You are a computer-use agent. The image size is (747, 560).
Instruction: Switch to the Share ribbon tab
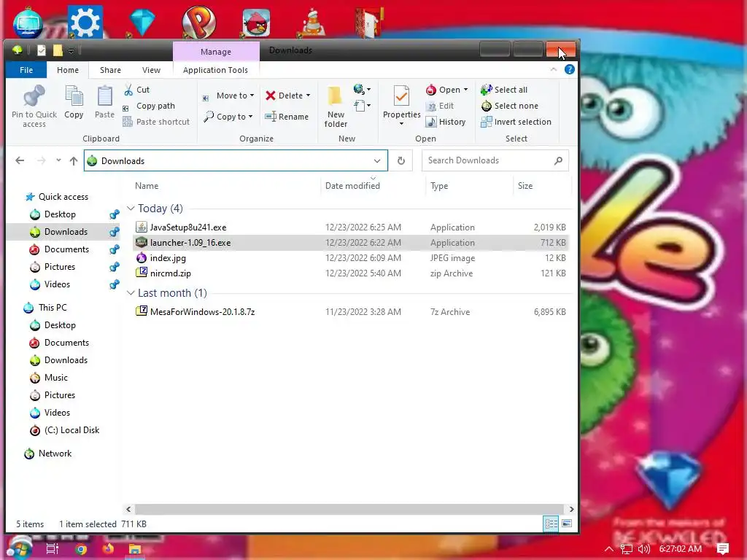coord(110,70)
